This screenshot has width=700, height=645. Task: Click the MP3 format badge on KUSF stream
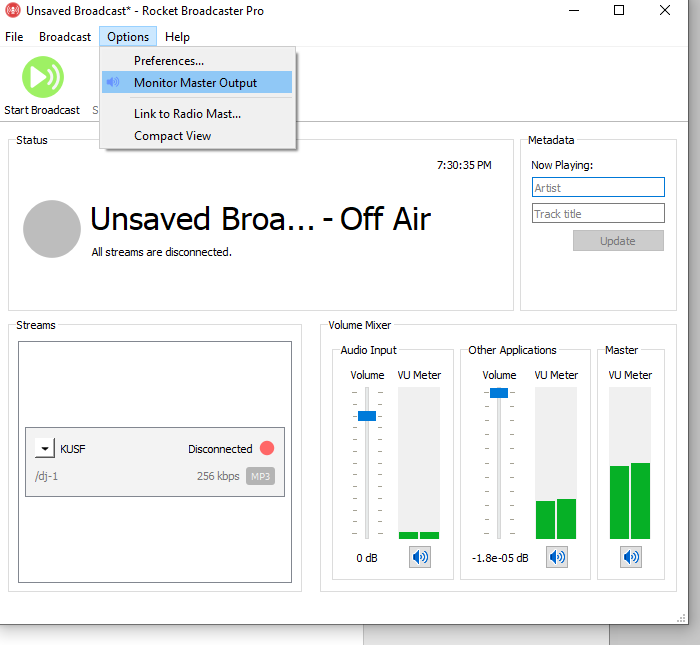260,476
